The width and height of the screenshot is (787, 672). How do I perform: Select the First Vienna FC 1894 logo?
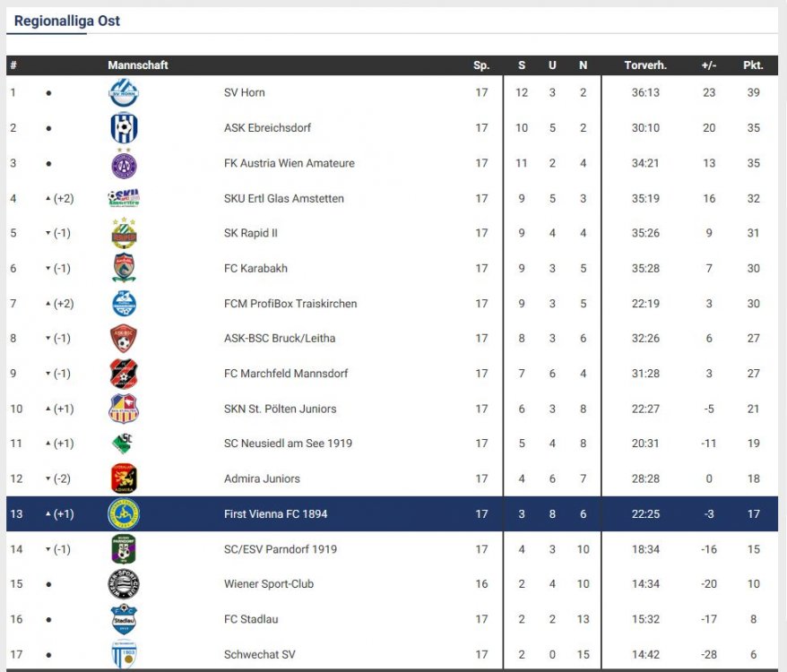[124, 514]
